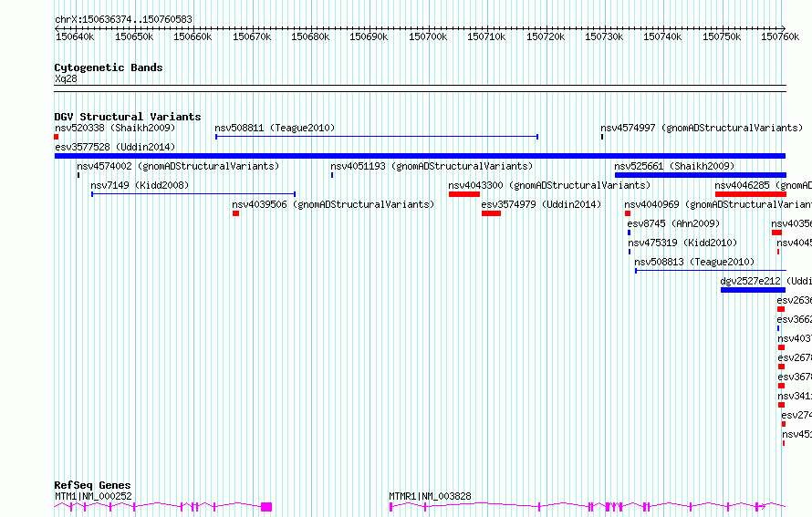Open variant nsv4574997 gnomAD label
The image size is (812, 517).
(702, 128)
